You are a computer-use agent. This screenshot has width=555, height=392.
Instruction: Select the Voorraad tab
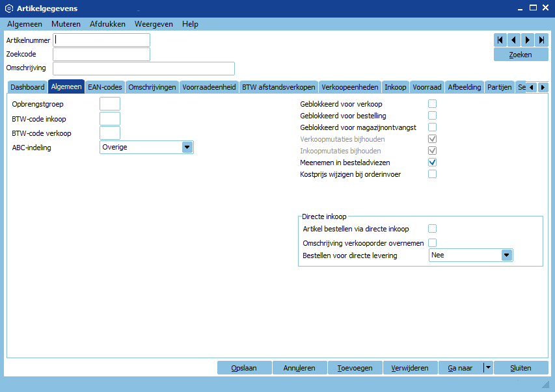click(x=427, y=87)
